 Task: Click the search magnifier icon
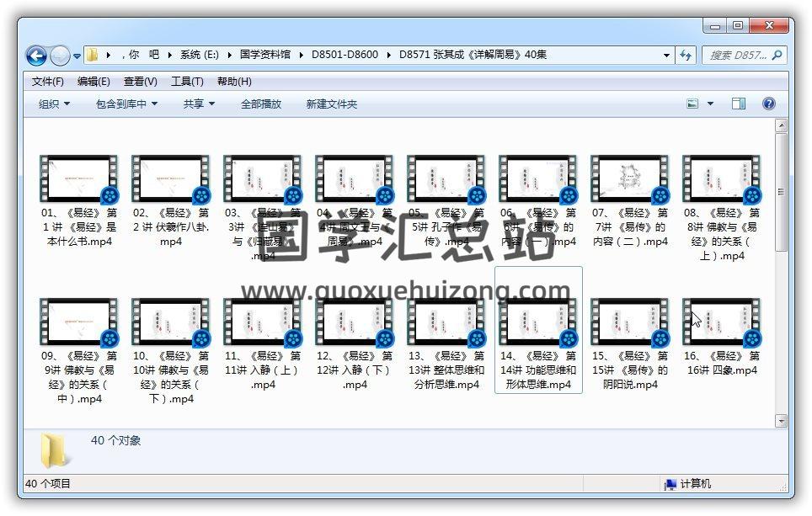(777, 56)
